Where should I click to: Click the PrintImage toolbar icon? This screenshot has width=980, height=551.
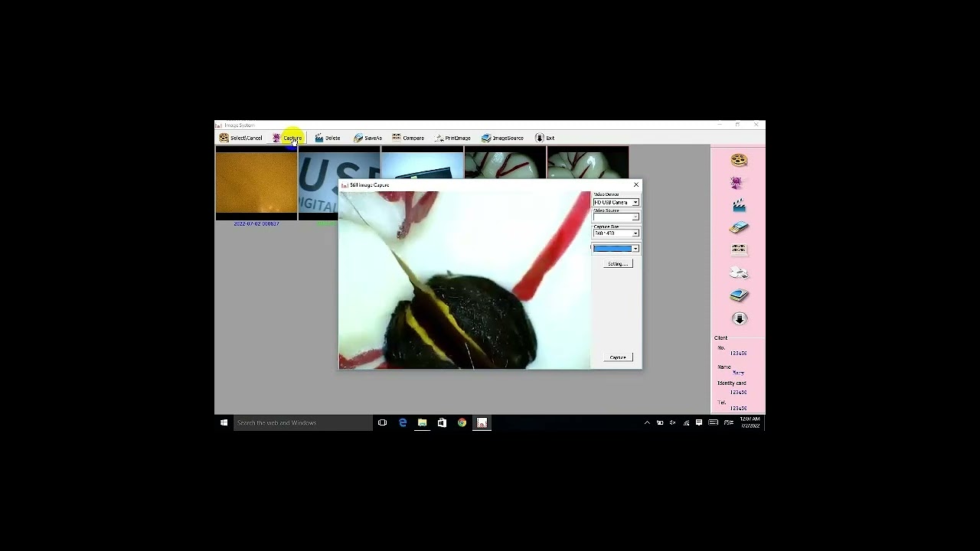pos(452,138)
